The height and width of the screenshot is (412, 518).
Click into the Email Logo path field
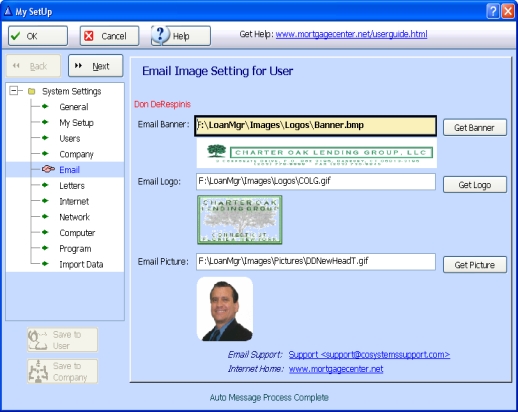316,181
